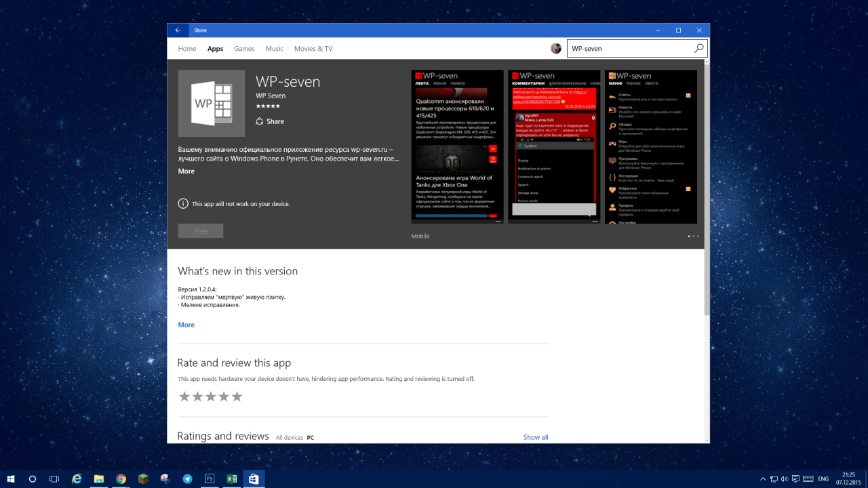Open Snipping Tool from taskbar
The height and width of the screenshot is (488, 868).
pos(165,479)
